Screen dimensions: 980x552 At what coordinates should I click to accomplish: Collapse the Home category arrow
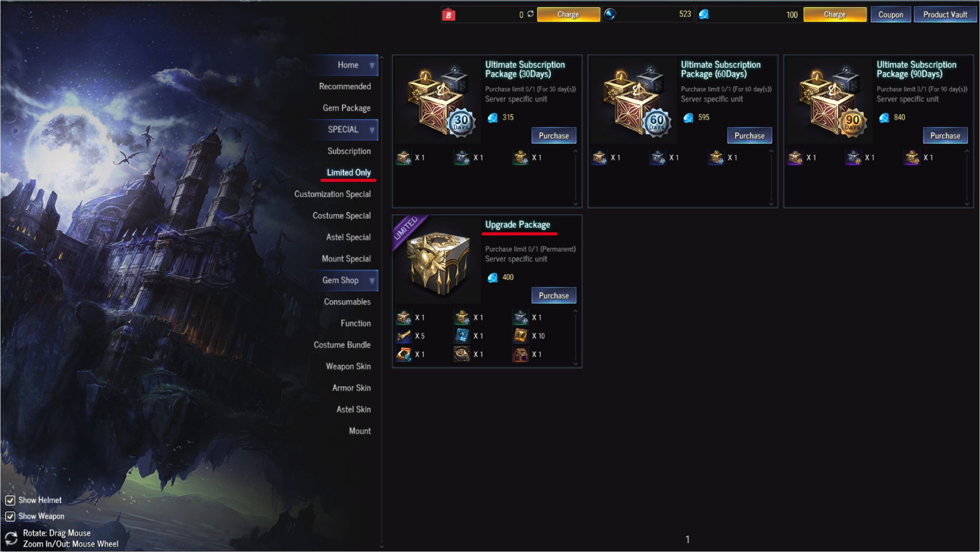[x=372, y=65]
